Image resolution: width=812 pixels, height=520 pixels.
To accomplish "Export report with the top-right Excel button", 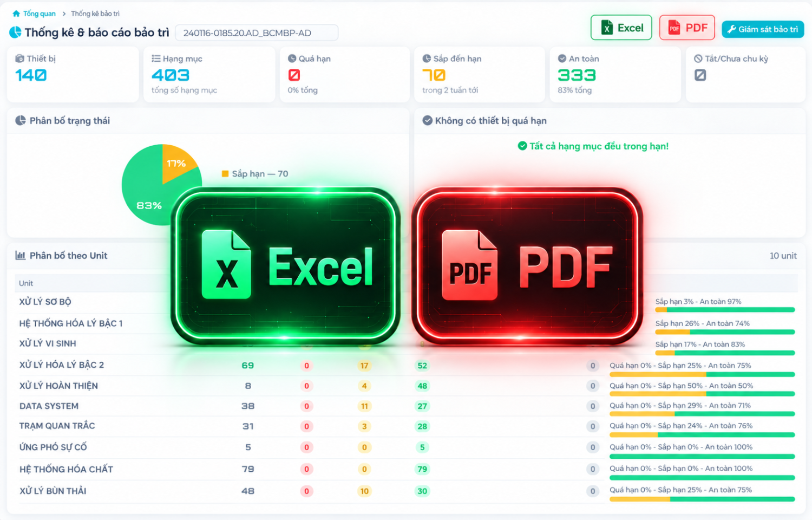I will pos(621,28).
